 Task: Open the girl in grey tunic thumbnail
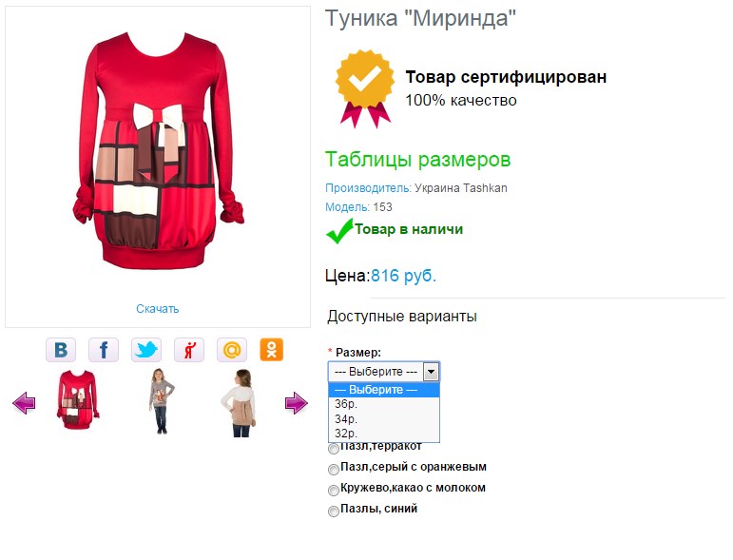pos(162,401)
